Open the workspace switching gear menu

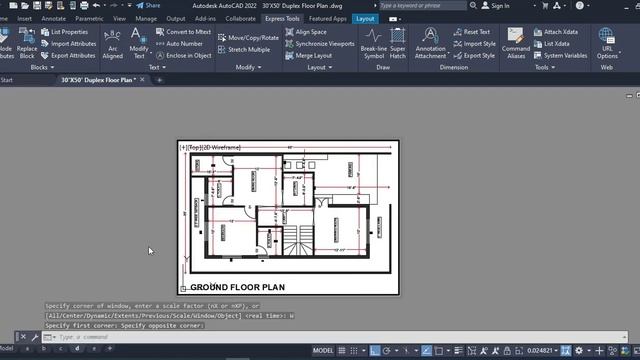point(579,351)
